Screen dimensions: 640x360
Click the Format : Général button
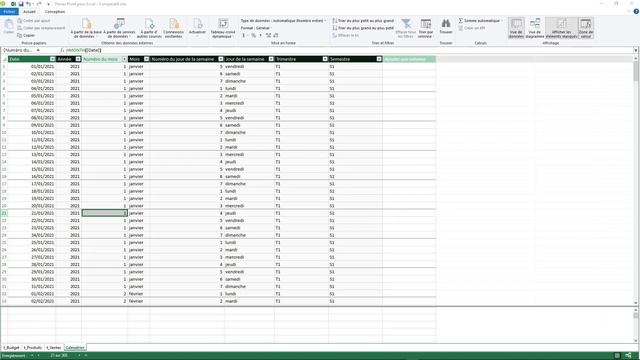click(x=256, y=28)
